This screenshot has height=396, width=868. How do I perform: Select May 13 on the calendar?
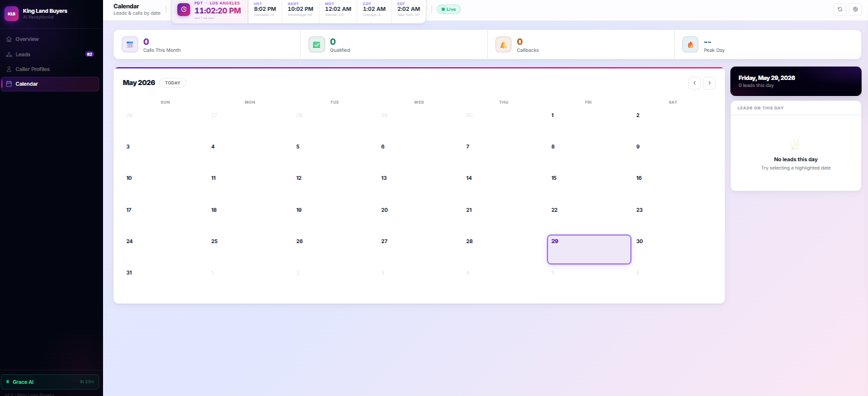(419, 186)
